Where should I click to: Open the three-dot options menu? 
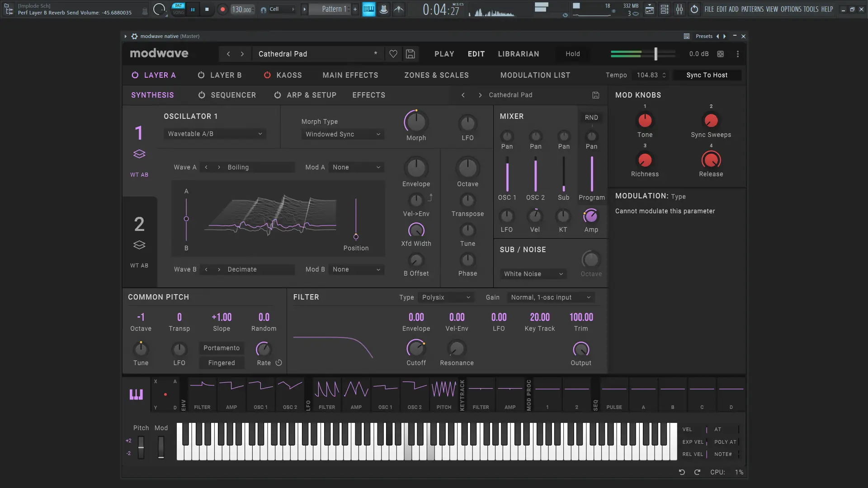(738, 54)
